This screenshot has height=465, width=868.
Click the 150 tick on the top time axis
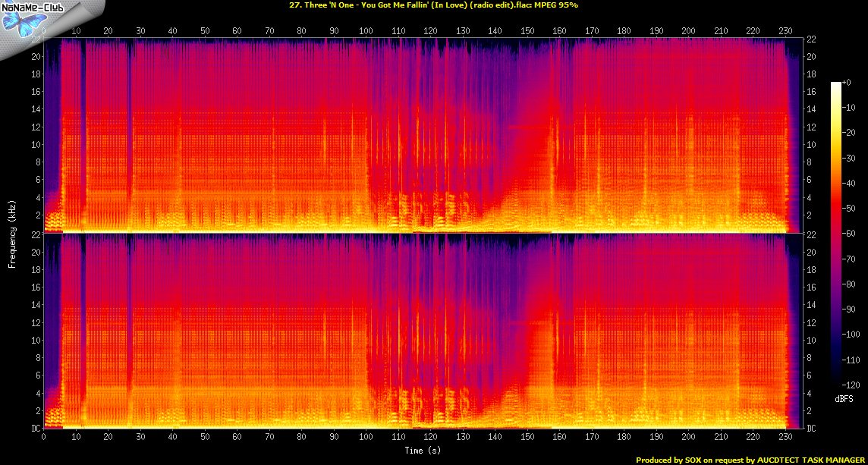coord(527,31)
